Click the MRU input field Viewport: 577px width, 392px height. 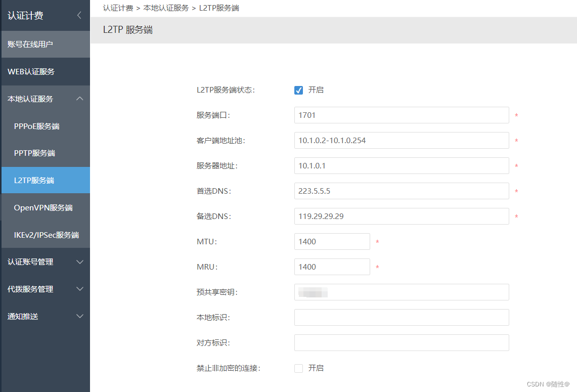tap(332, 267)
